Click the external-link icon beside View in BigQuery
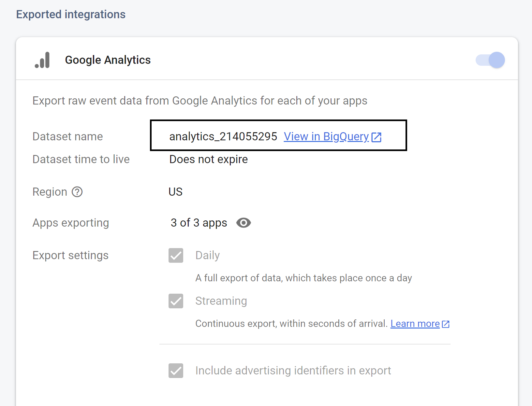 click(377, 137)
